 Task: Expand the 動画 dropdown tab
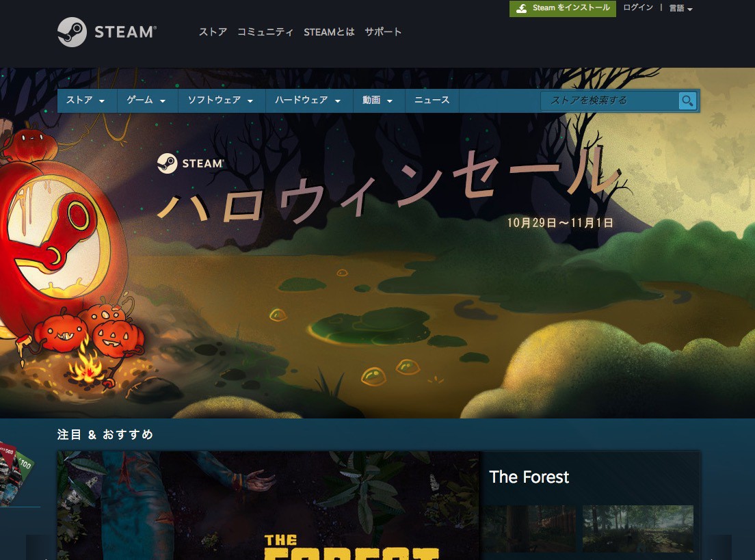(379, 100)
